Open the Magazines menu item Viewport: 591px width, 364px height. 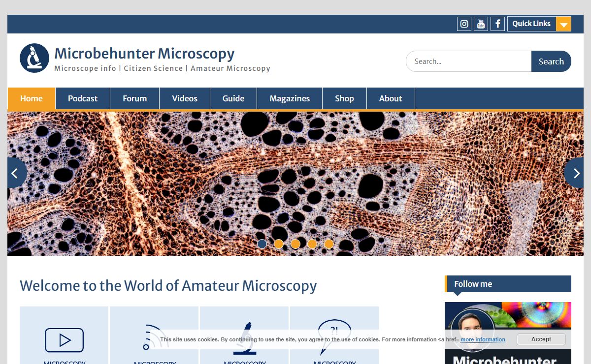290,98
